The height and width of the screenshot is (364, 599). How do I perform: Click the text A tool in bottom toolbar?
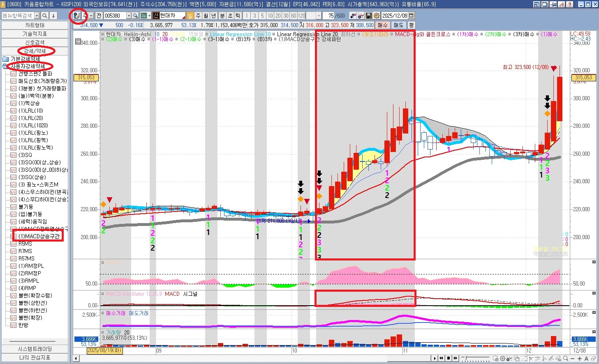(x=586, y=359)
